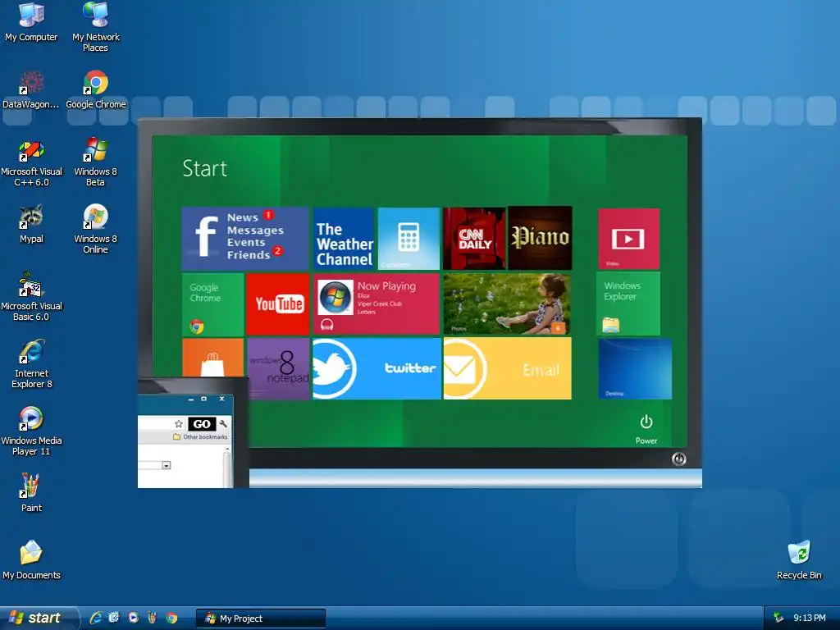Launch Windows Media Player from Quick Launch
The width and height of the screenshot is (840, 630).
coord(133,618)
